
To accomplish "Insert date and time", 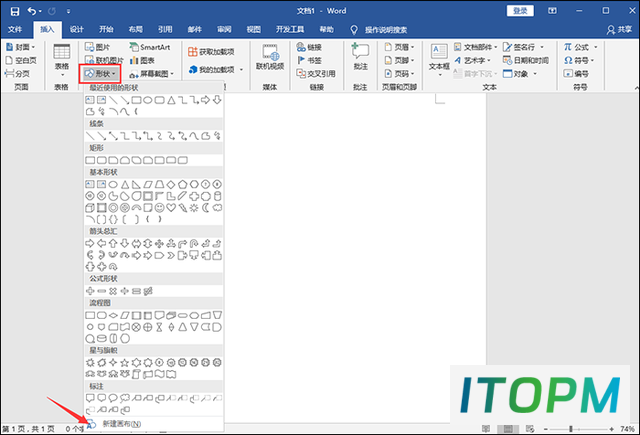I will [526, 60].
